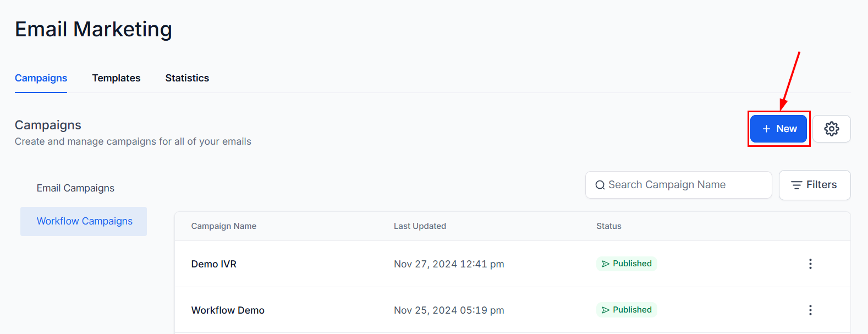Select Workflow Campaigns in the sidebar
The width and height of the screenshot is (868, 334).
(84, 221)
